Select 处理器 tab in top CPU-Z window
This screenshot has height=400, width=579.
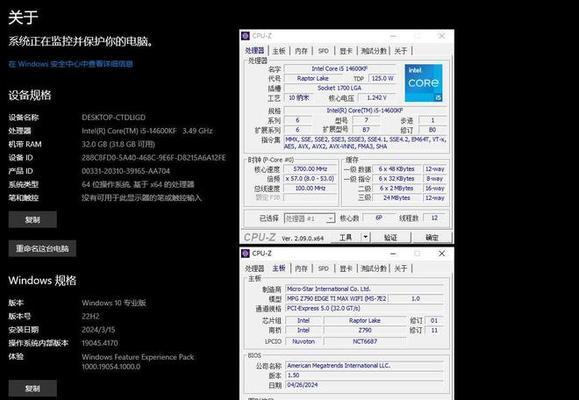point(255,51)
